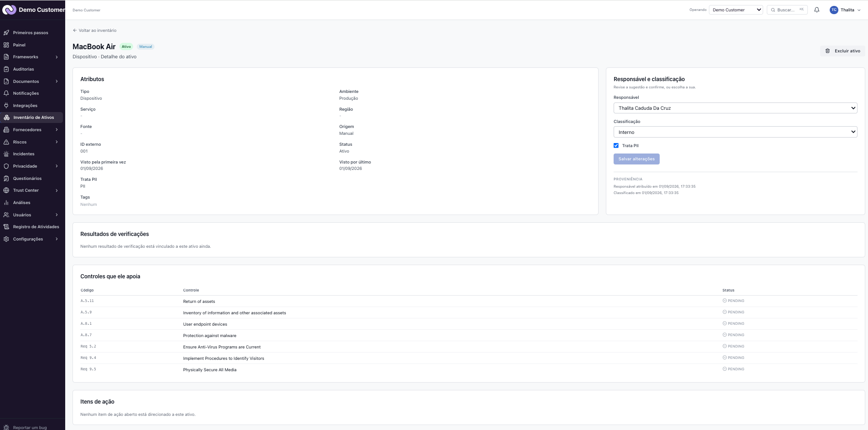Click the Riscos warning triangle icon
This screenshot has height=430, width=868.
click(x=6, y=142)
